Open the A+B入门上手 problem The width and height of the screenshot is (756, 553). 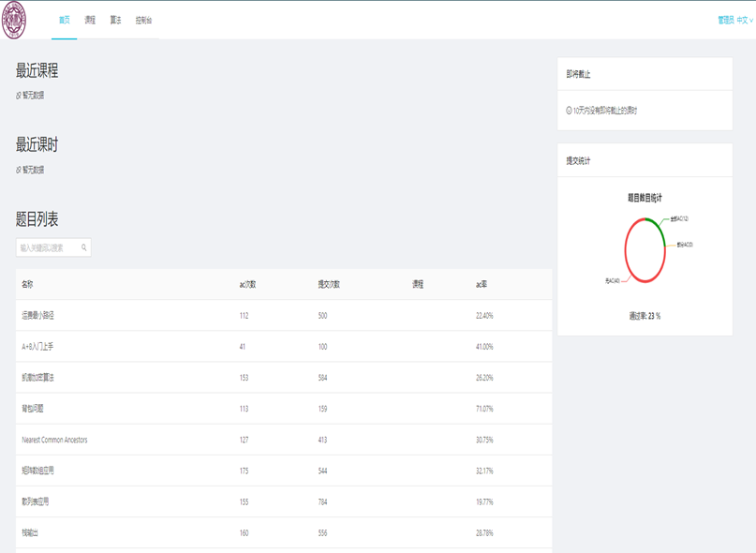(x=37, y=347)
